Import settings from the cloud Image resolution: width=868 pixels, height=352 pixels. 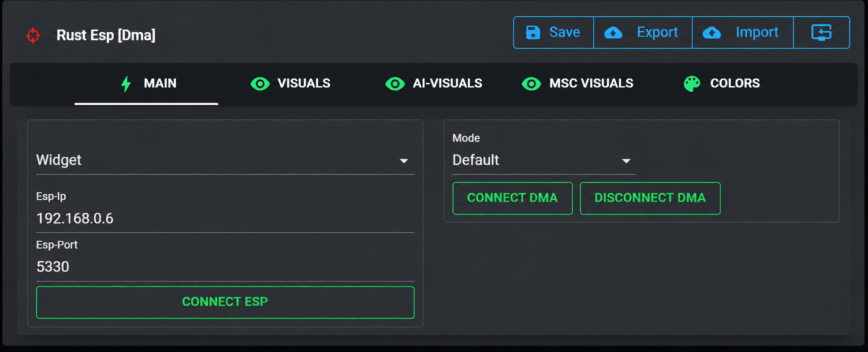[x=742, y=33]
